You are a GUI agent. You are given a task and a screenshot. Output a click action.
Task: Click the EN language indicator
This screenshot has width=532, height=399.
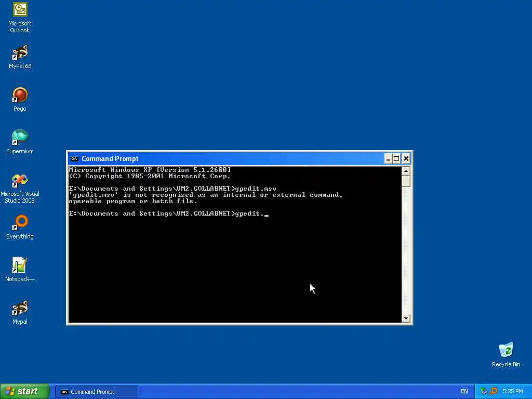click(x=464, y=392)
